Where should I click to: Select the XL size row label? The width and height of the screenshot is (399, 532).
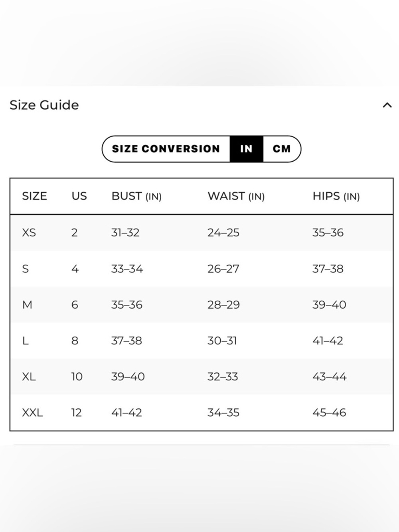(29, 377)
